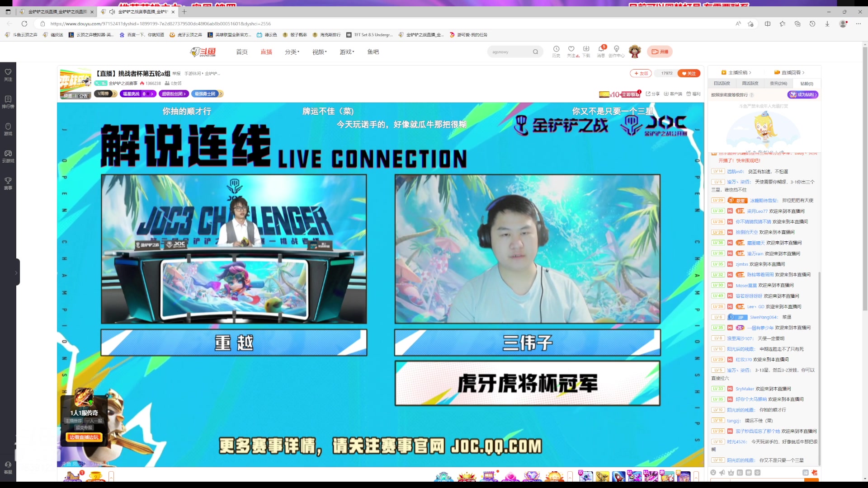Image resolution: width=868 pixels, height=488 pixels.
Task: Open the 福利 gift icon
Action: pos(693,94)
